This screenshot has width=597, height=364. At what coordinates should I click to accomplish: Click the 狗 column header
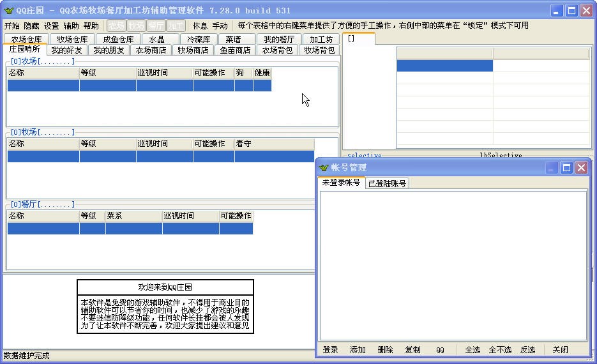tap(244, 73)
